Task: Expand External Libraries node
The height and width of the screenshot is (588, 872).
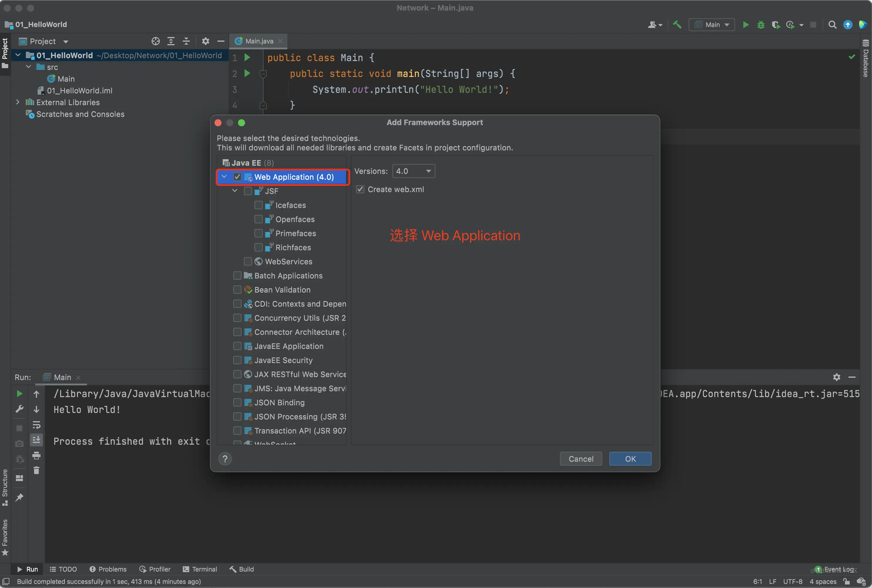Action: 18,102
